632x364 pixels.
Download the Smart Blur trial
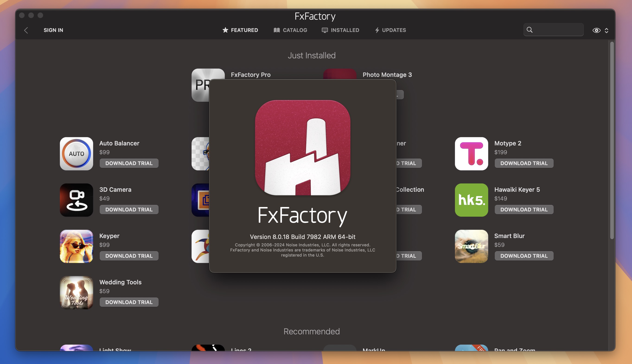[x=524, y=256]
